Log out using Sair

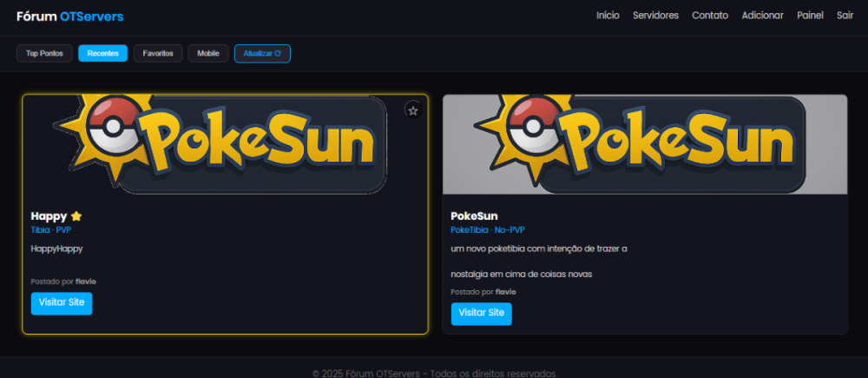pos(845,16)
